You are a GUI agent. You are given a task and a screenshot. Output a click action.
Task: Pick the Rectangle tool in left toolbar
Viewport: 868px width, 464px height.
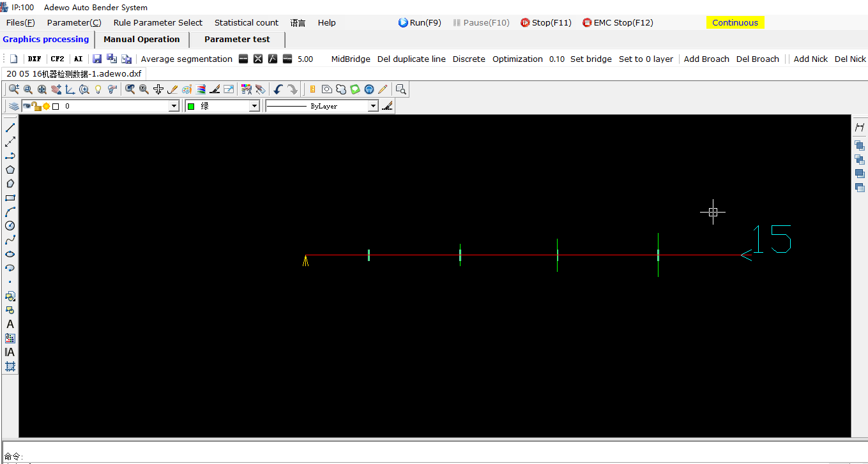[x=10, y=198]
